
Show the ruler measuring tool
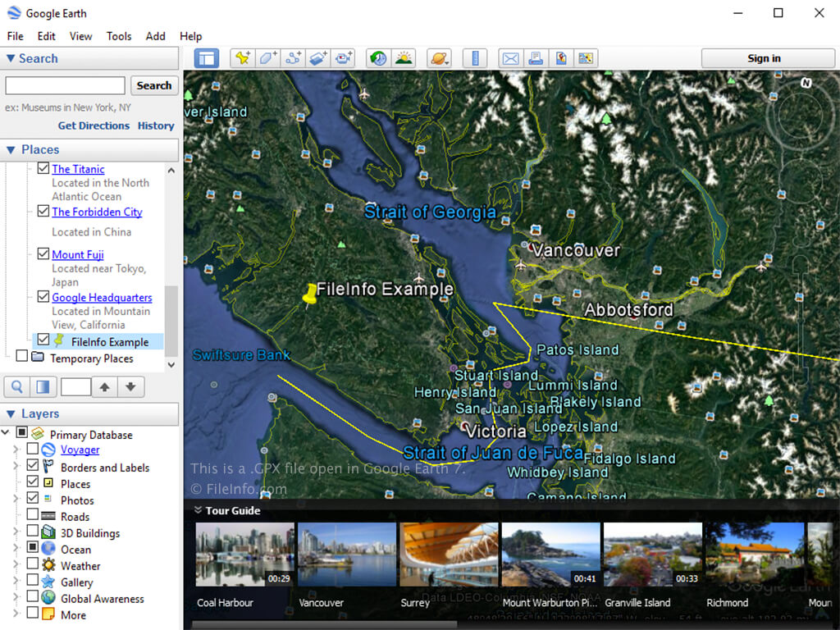[475, 58]
